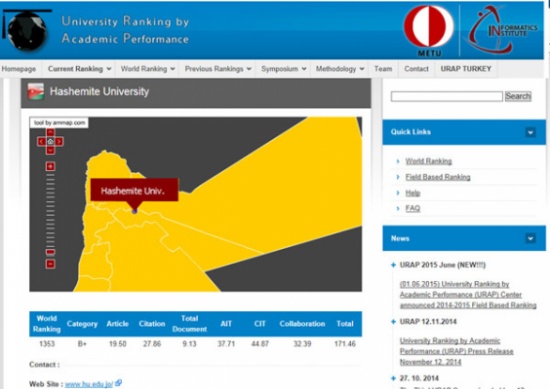The width and height of the screenshot is (550, 389).
Task: Click category value B+
Action: point(82,344)
